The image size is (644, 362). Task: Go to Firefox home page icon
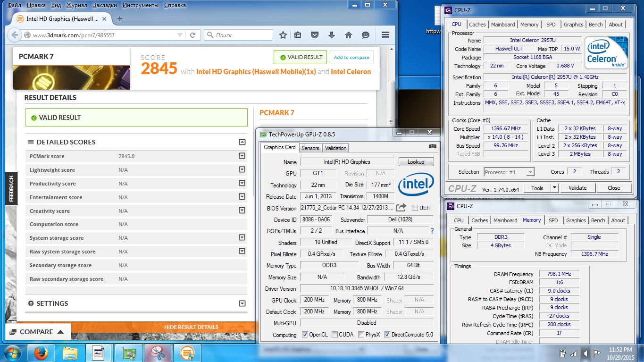click(x=349, y=35)
